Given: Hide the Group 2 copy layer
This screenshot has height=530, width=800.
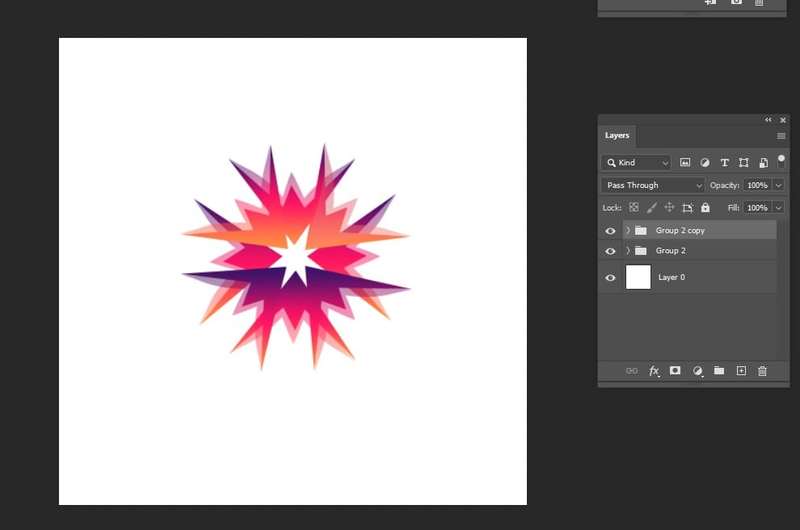Looking at the screenshot, I should [x=610, y=231].
